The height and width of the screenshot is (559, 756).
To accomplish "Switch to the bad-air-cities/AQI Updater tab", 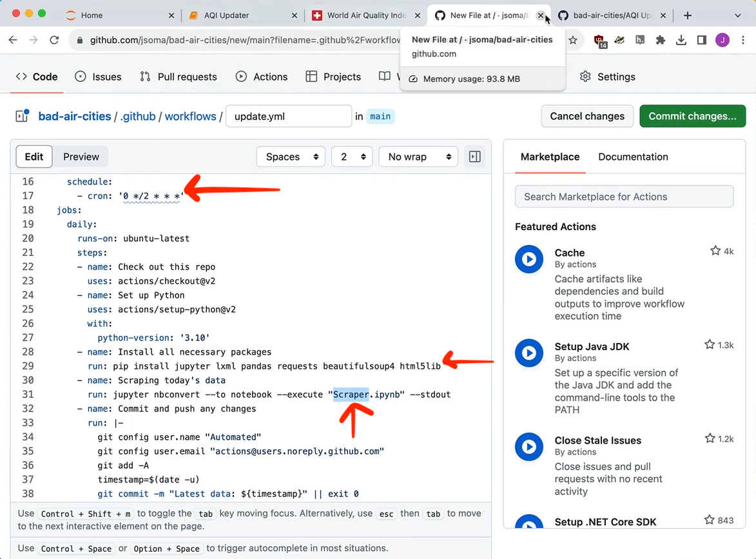I will tap(612, 15).
